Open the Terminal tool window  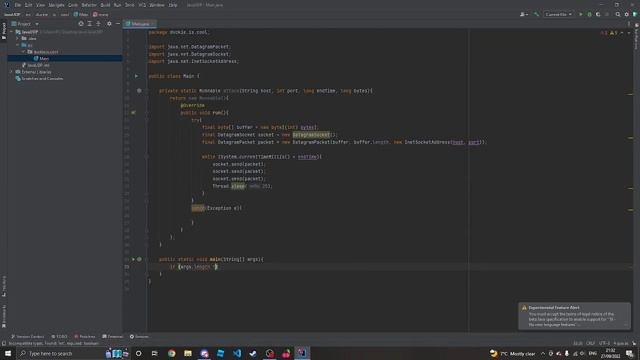click(113, 336)
